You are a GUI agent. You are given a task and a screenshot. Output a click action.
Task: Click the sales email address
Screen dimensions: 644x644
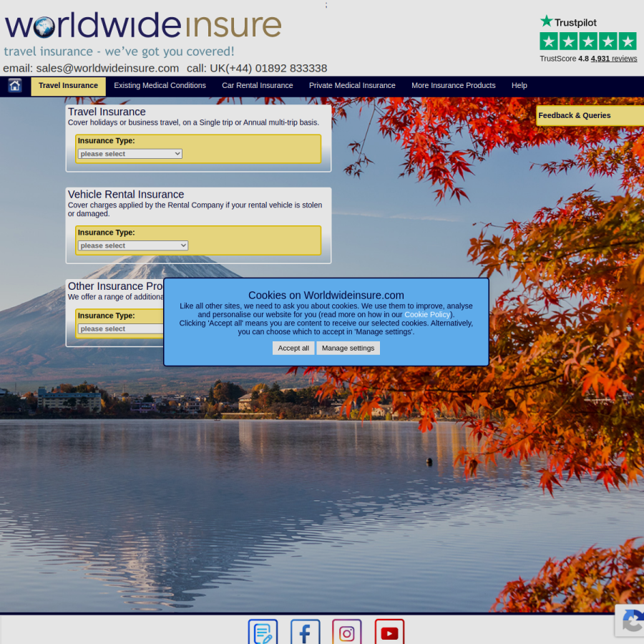(x=107, y=68)
